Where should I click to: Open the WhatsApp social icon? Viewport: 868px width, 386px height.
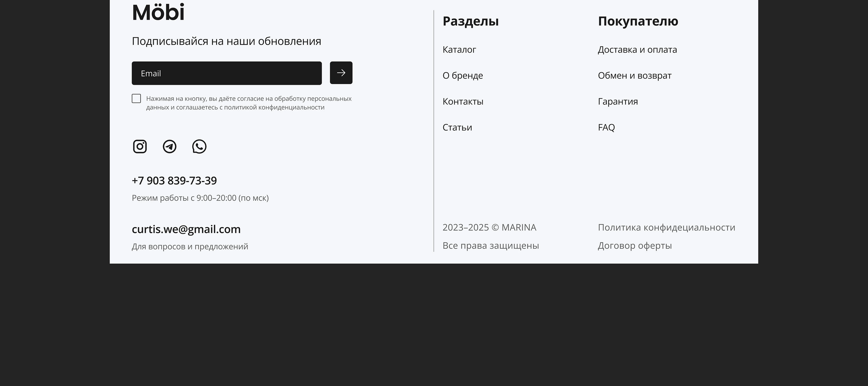click(199, 147)
